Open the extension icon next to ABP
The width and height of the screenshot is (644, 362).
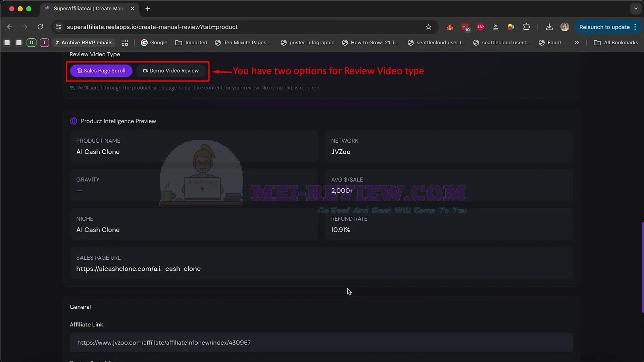(496, 27)
